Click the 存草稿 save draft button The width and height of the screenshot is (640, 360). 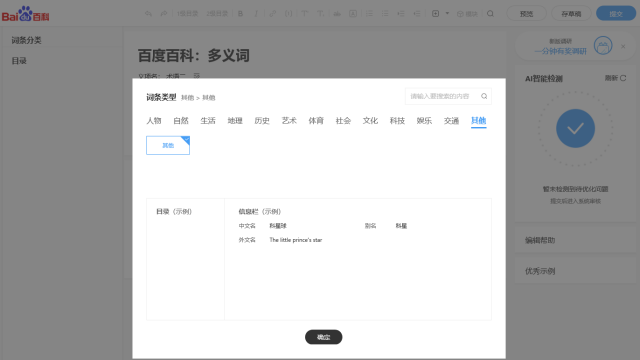tap(571, 14)
